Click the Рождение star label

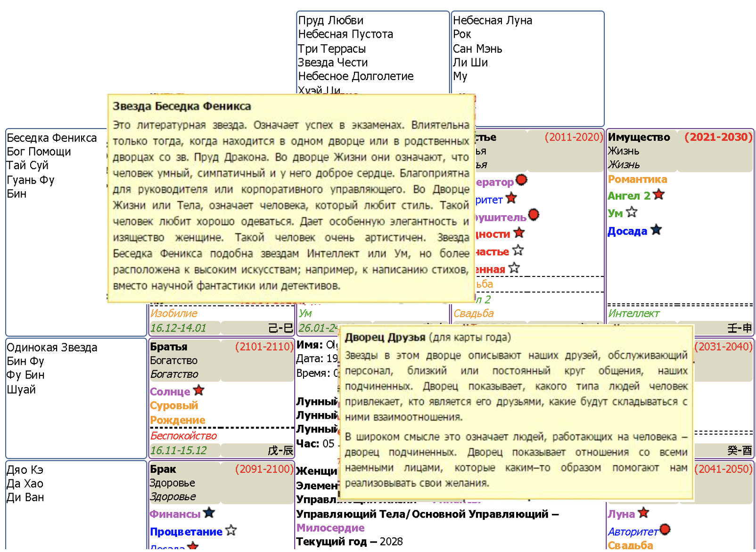pos(178,420)
